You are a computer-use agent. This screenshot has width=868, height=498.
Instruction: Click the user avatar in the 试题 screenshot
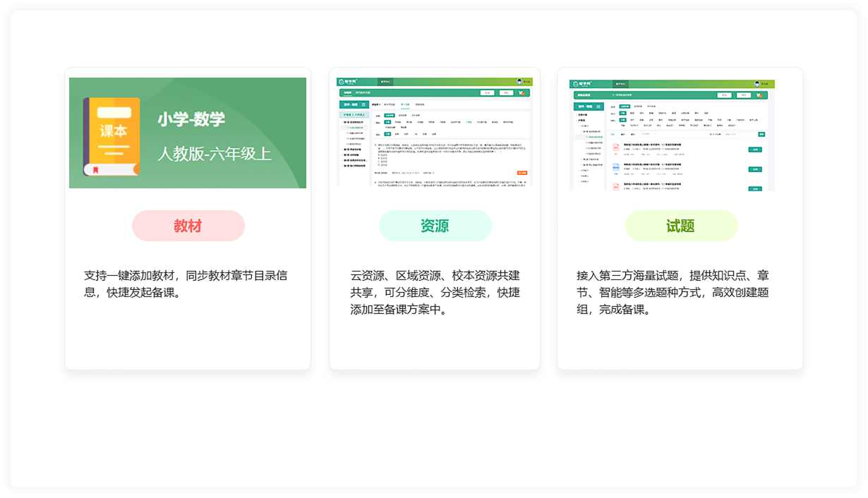[x=757, y=84]
